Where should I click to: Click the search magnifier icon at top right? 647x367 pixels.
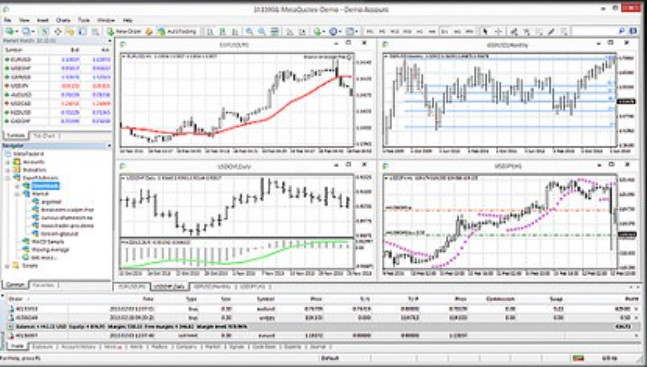pos(621,31)
